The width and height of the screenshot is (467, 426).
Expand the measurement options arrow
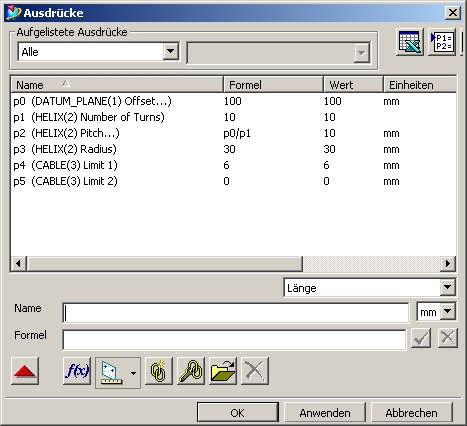coord(133,373)
